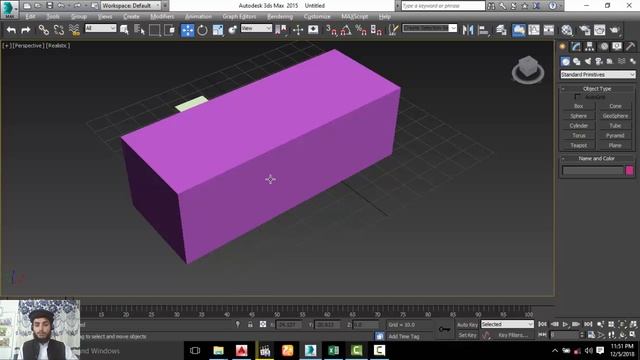Viewport: 640px width, 360px height.
Task: Open the Curve Editor icon
Action: click(x=534, y=30)
